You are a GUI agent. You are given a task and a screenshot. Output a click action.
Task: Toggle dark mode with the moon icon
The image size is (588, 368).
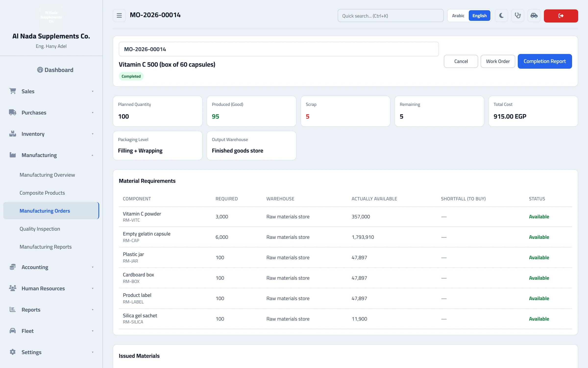(501, 16)
